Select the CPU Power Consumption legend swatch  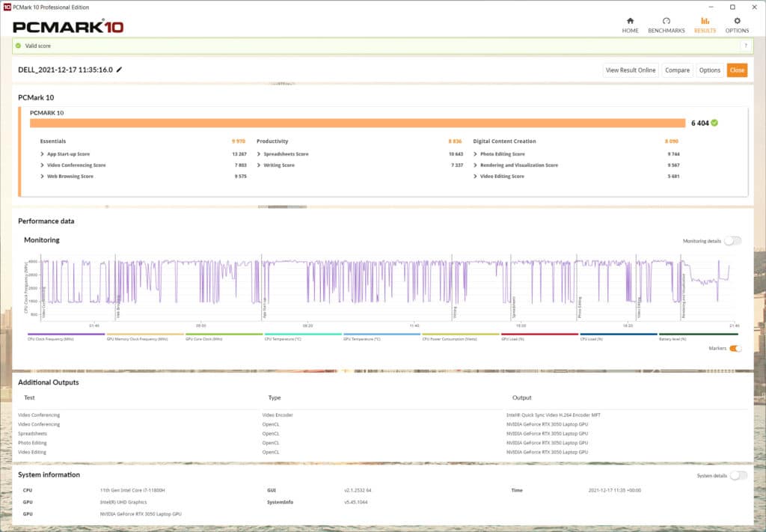click(x=461, y=334)
